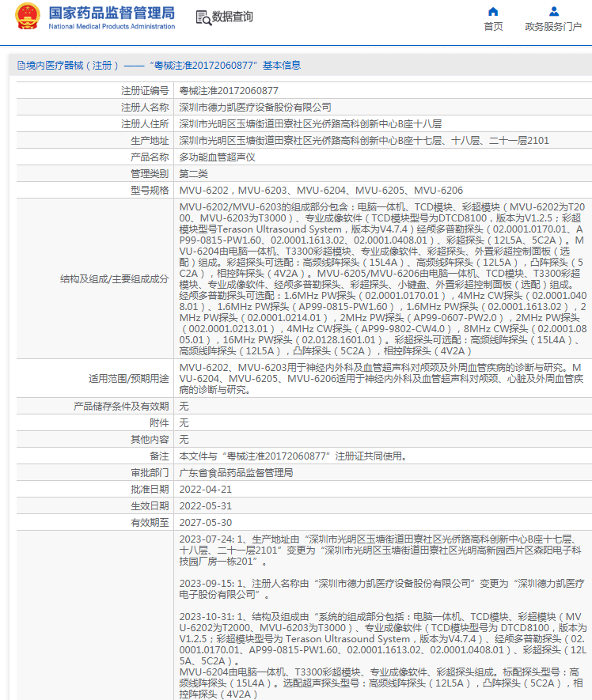Image resolution: width=592 pixels, height=700 pixels.
Task: Open 国家药品监督管理局 title link
Action: click(112, 13)
